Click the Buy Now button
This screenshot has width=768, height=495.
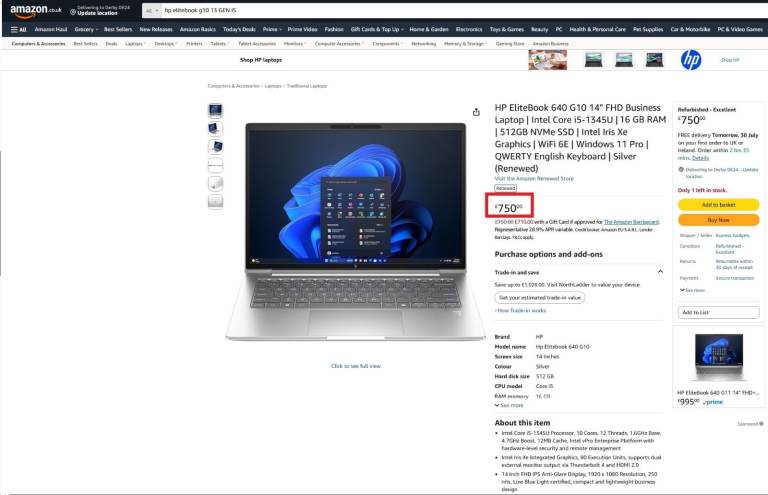pos(719,220)
